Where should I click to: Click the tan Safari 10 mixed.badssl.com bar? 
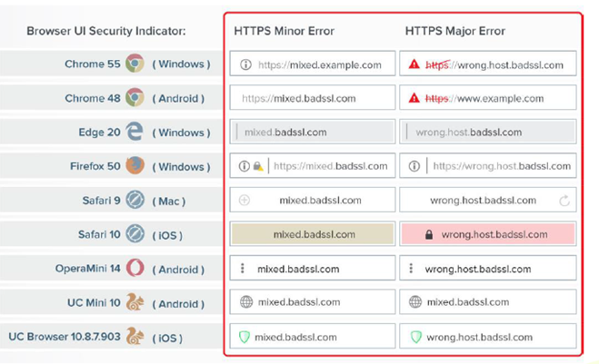(312, 234)
